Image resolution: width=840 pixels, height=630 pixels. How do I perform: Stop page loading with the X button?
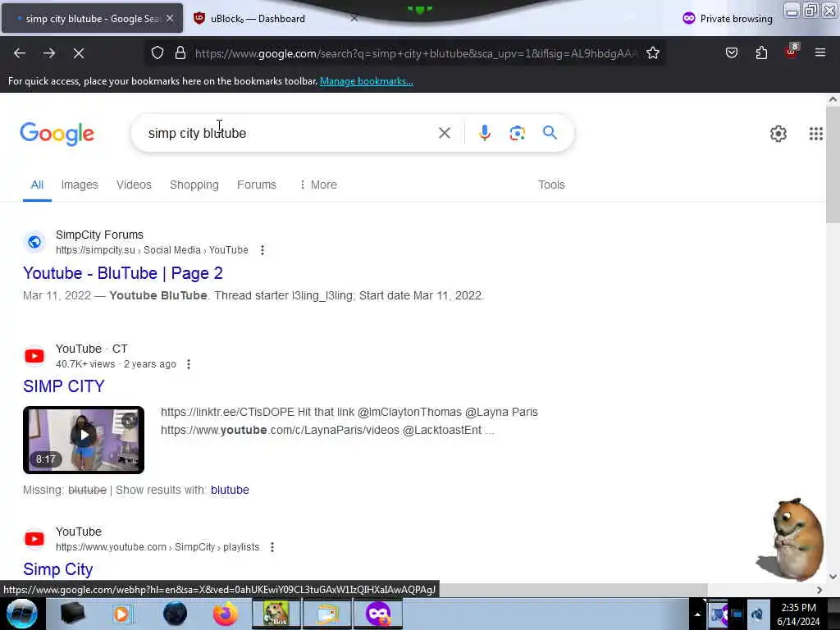[78, 53]
